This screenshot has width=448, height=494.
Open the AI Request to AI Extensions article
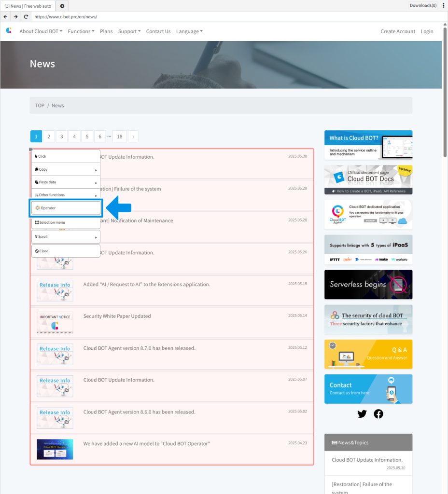click(147, 284)
